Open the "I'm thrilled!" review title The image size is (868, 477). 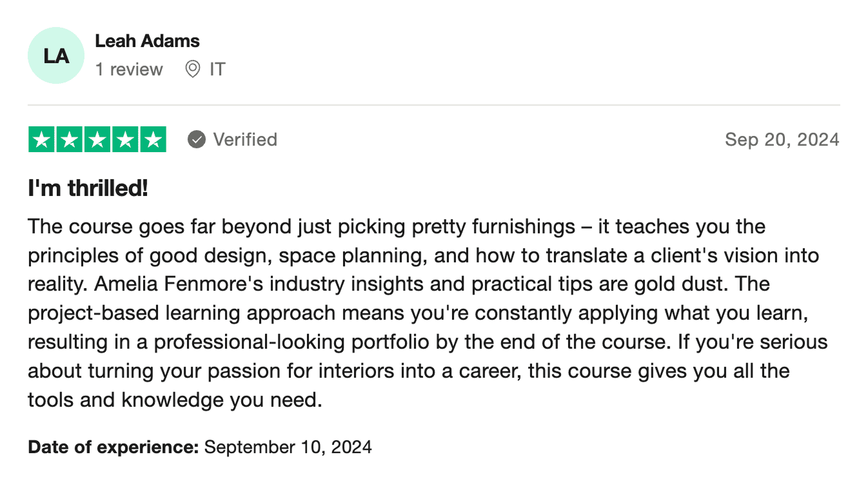click(x=88, y=189)
